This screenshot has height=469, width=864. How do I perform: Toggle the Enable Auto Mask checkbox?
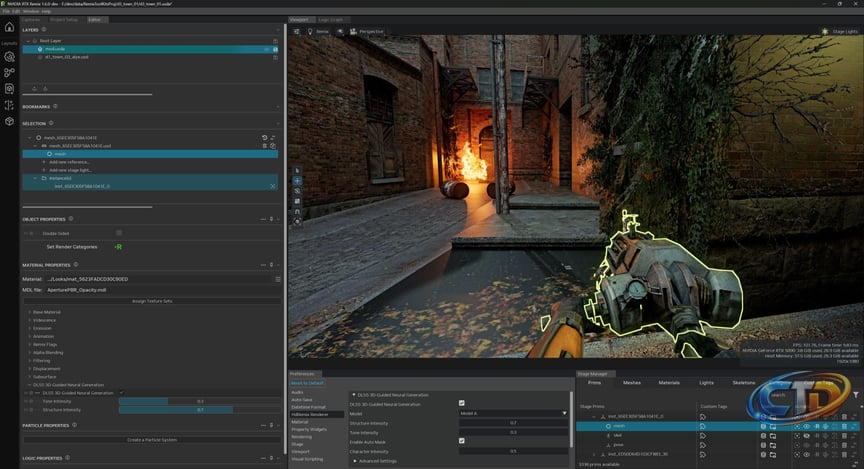[x=462, y=441]
